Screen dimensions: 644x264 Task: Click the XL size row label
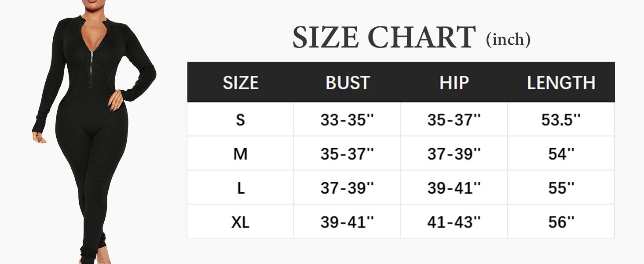[240, 222]
